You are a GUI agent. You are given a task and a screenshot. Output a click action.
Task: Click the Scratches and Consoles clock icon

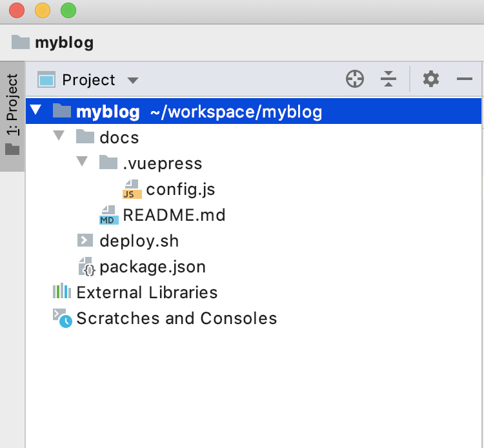click(x=63, y=318)
